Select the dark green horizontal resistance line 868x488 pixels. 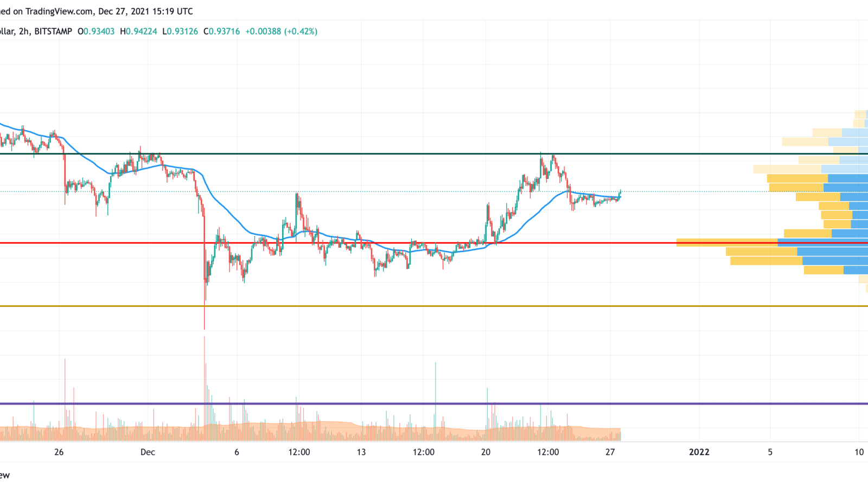click(x=434, y=154)
